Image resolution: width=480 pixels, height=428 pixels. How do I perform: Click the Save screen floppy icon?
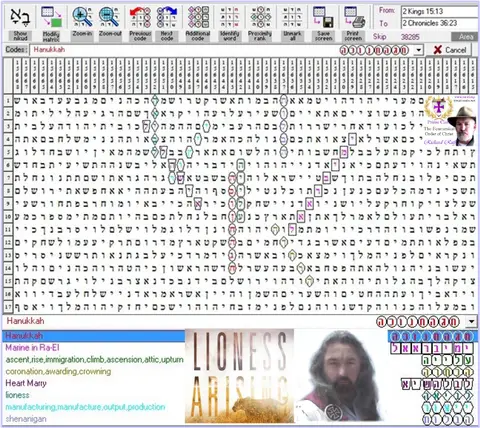pyautogui.click(x=323, y=17)
